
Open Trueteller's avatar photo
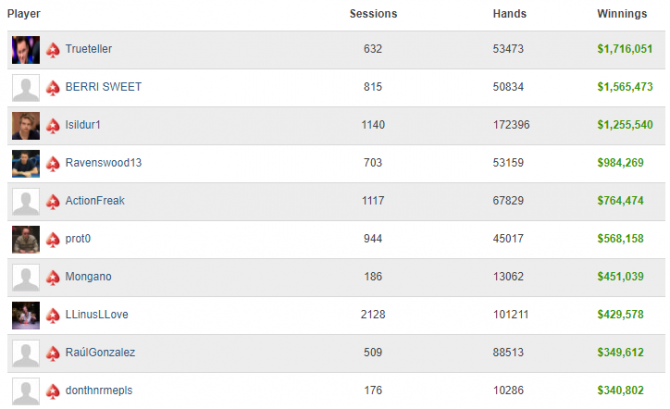tap(26, 50)
